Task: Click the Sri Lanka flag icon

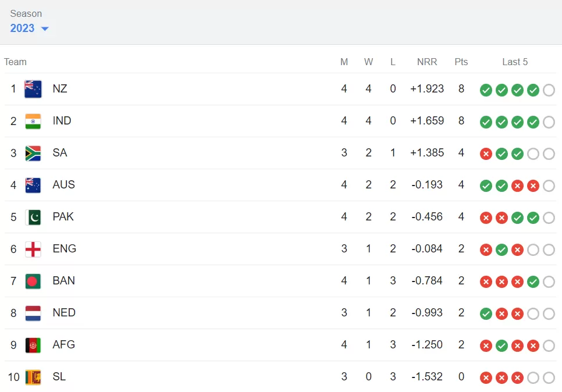Action: click(x=33, y=377)
